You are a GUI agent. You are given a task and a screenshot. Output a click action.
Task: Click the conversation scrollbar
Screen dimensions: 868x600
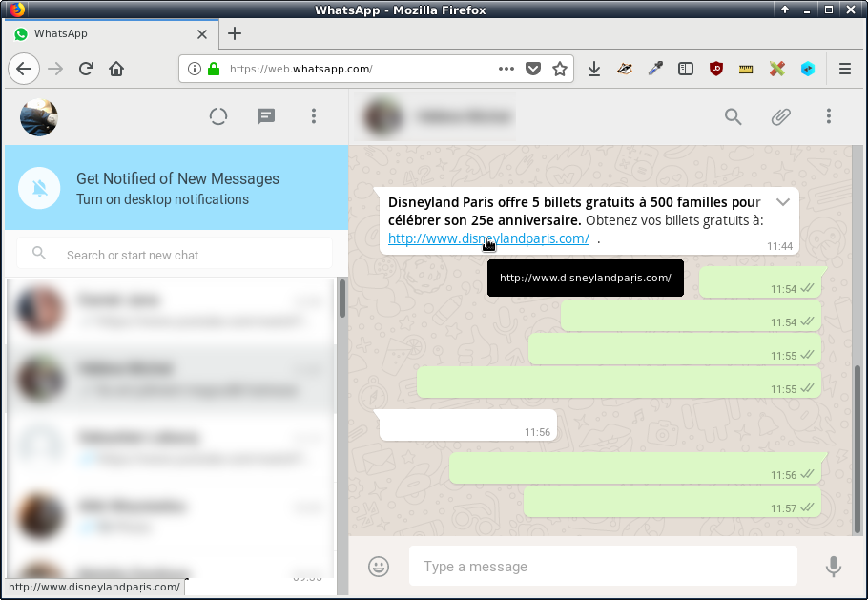(x=858, y=448)
